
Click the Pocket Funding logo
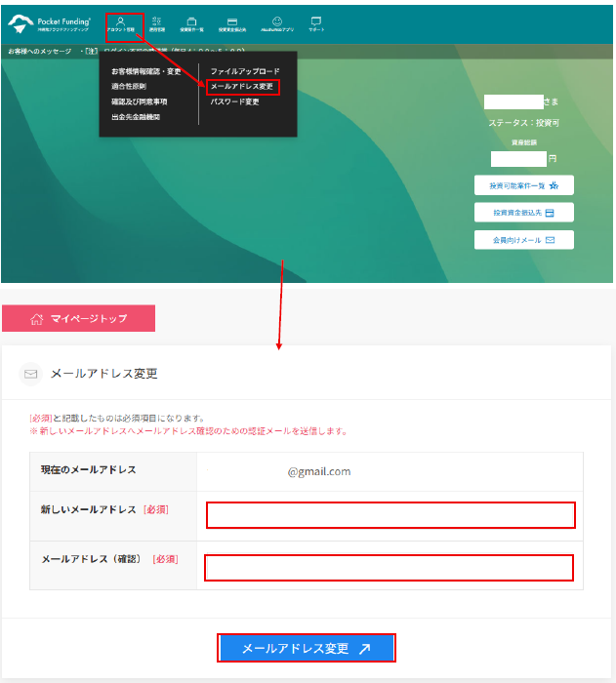[x=50, y=24]
